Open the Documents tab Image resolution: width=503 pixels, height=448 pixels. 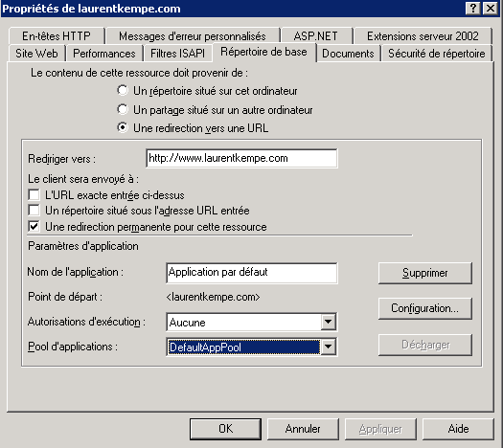coord(348,54)
